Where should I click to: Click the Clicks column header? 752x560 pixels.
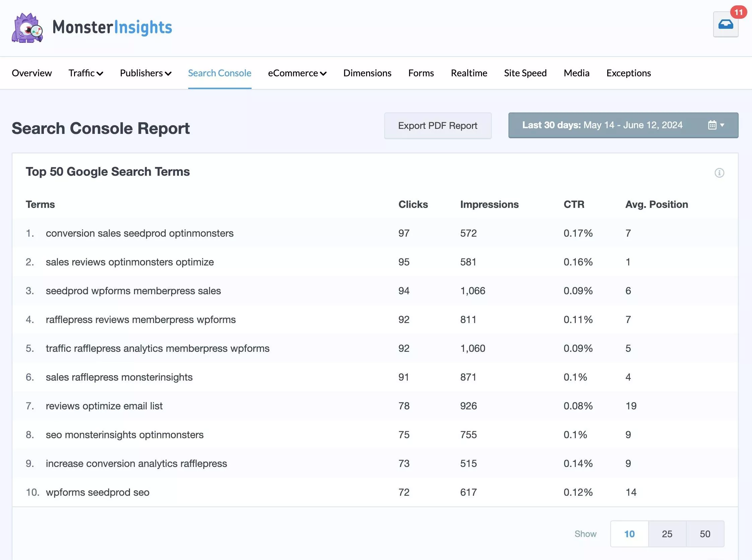coord(413,205)
